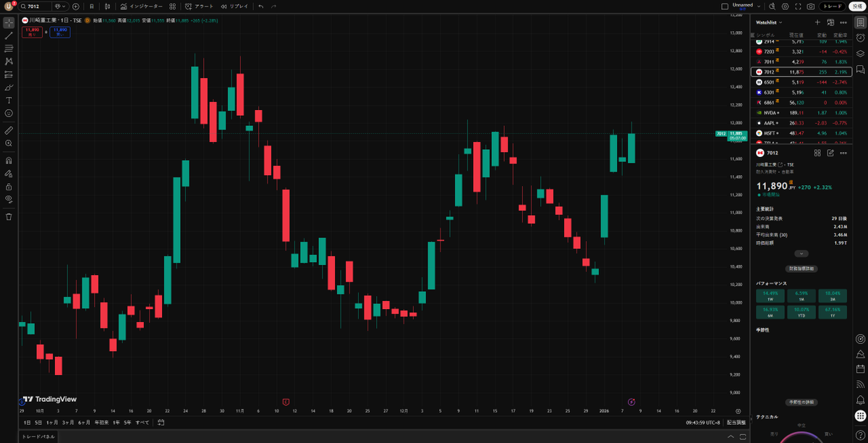Open the インジケーター indicators menu
The height and width of the screenshot is (443, 868).
click(142, 6)
